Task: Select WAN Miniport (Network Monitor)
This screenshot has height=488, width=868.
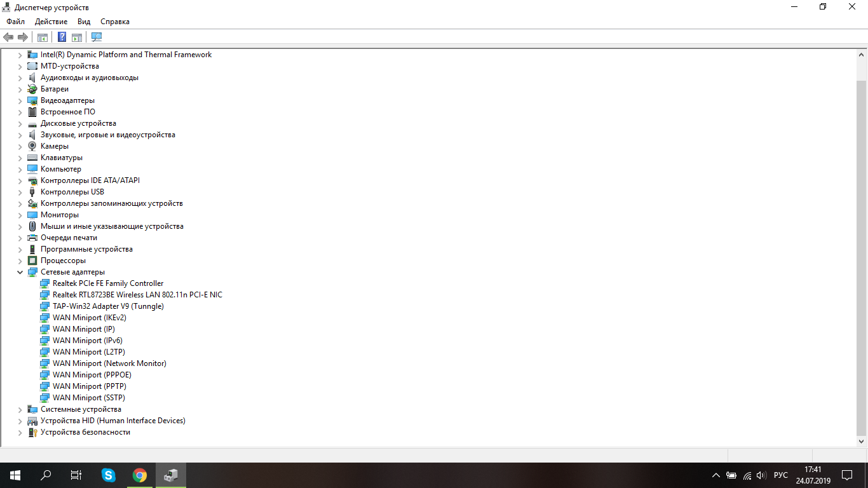Action: click(x=109, y=363)
